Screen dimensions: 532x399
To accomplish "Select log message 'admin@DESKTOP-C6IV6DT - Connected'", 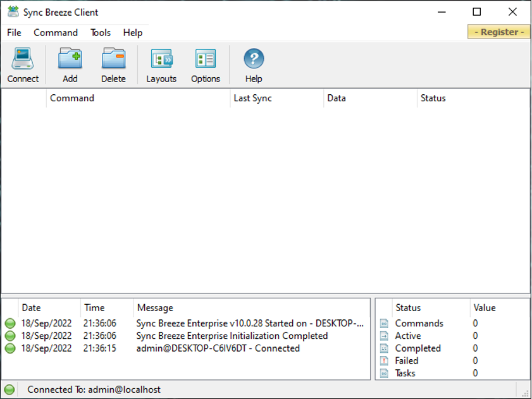I will 218,348.
